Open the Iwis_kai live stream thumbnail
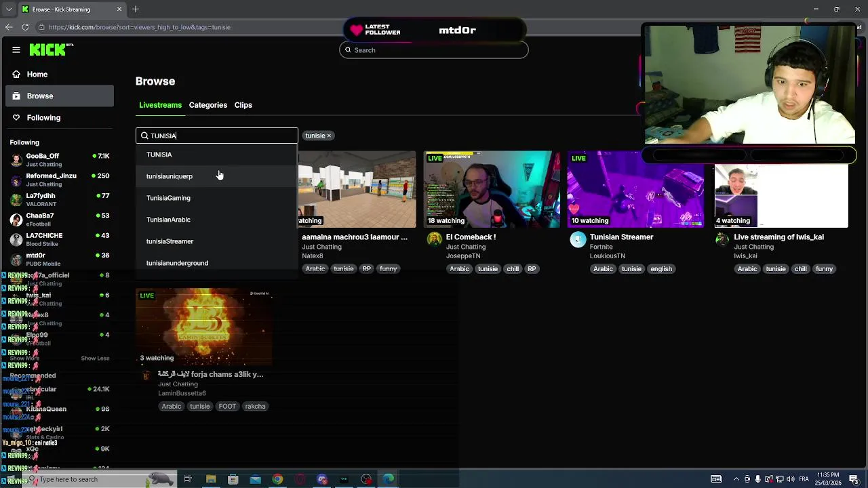Viewport: 868px width, 488px height. click(x=781, y=195)
